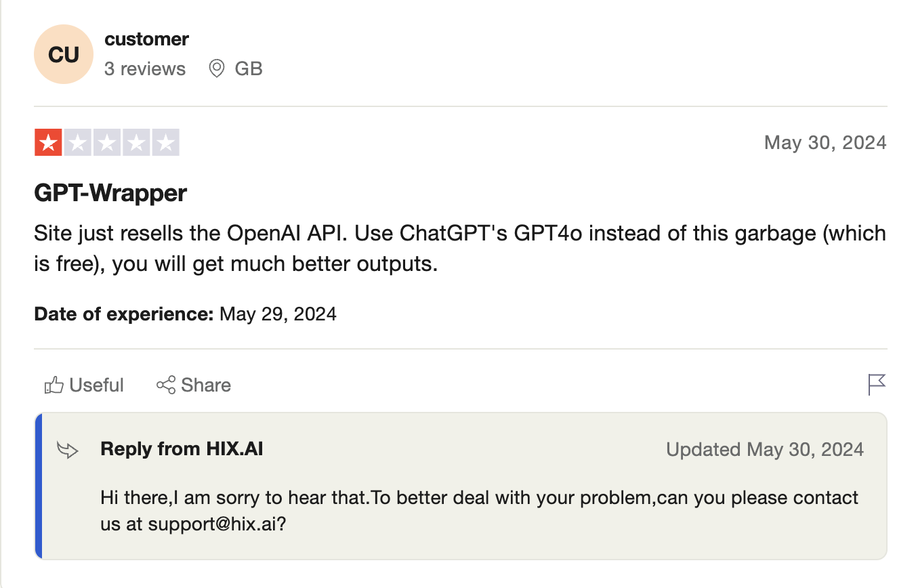Click the "Updated May 30, 2024" timestamp
This screenshot has height=588, width=916.
tap(765, 450)
